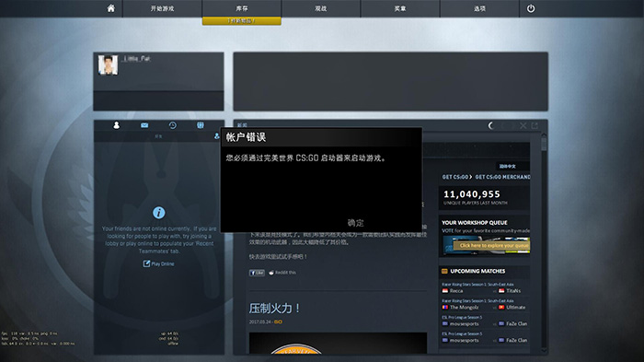Select the Recca vs TitaNs match
The height and width of the screenshot is (362, 644).
point(484,288)
